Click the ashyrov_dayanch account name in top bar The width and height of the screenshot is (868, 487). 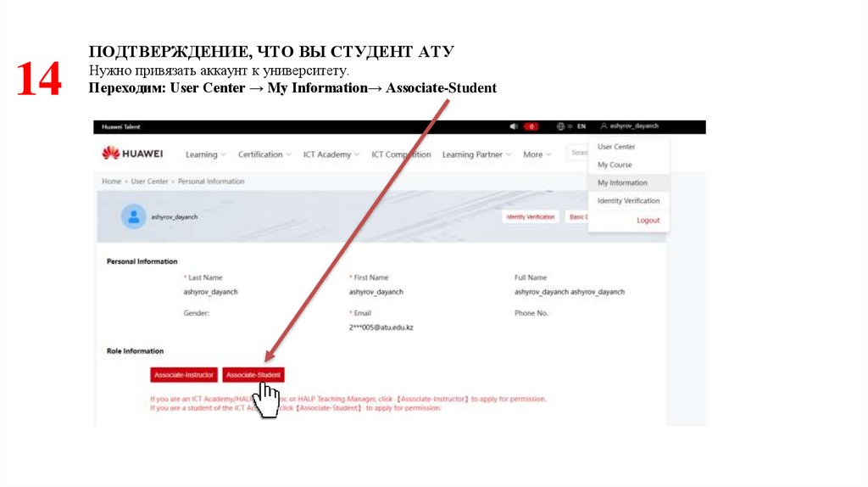634,126
